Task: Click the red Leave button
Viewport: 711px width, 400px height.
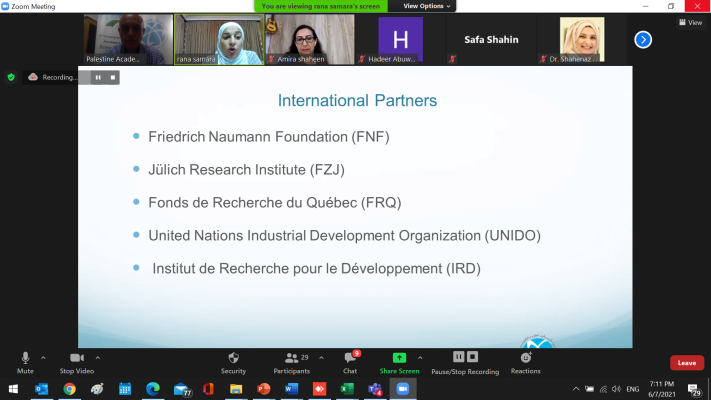Action: coord(686,363)
